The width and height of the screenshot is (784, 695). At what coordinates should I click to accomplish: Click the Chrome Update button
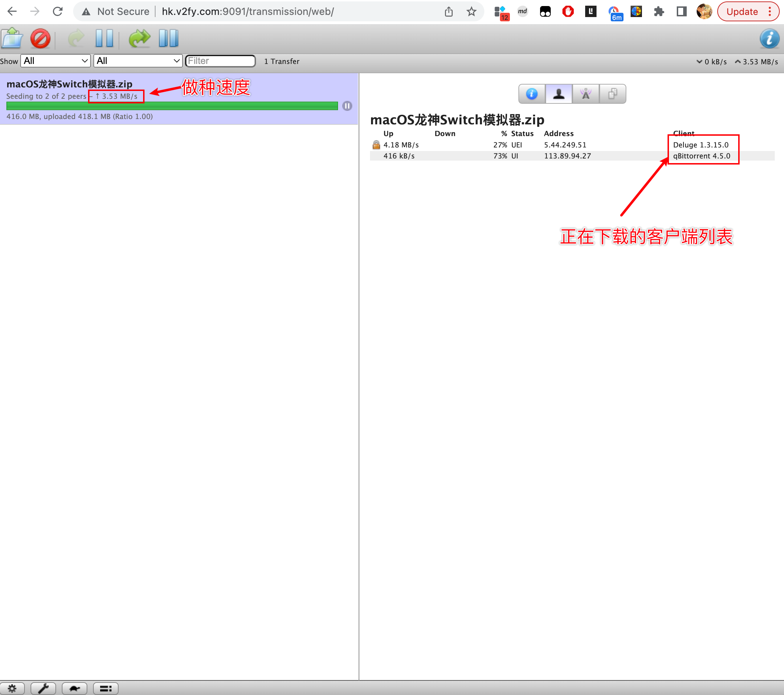point(742,11)
